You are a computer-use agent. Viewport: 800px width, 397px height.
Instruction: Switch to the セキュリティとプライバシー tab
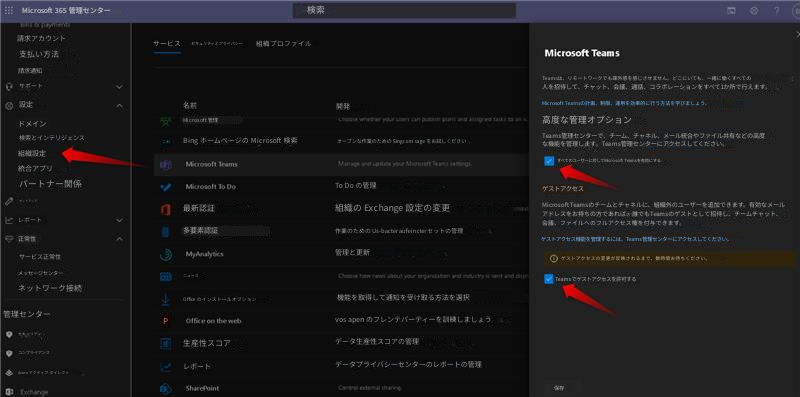point(217,44)
